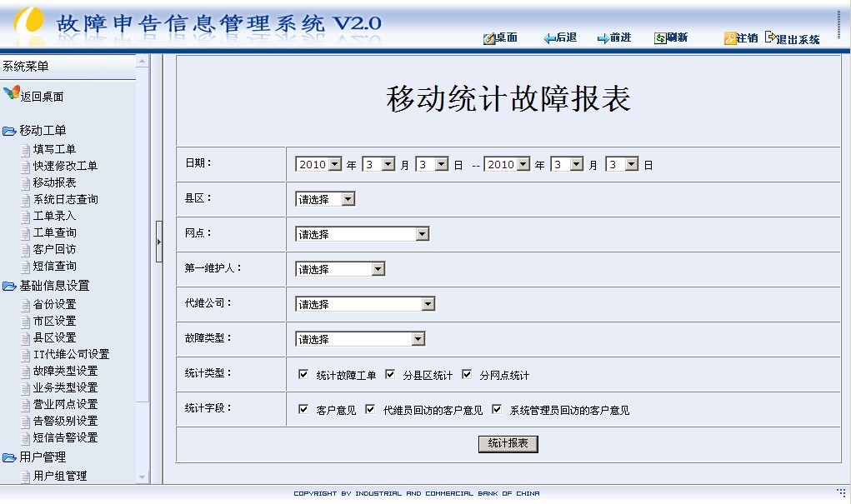Viewport: 851px width, 504px height.
Task: Uncheck the 统计故障工单 checkbox
Action: tap(303, 375)
